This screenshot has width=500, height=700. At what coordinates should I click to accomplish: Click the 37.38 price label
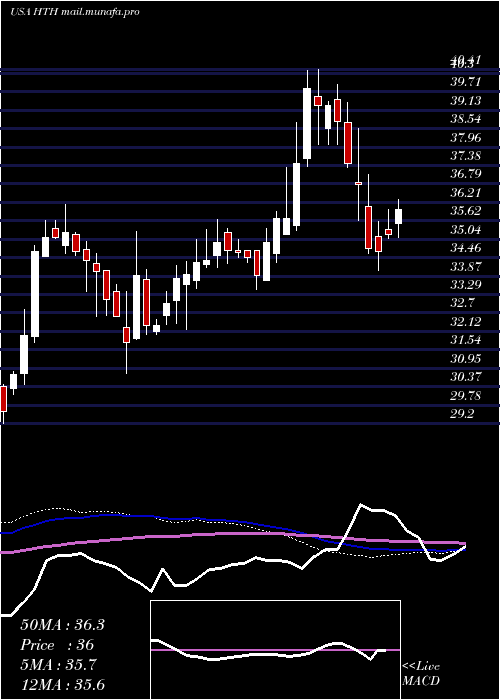coord(466,155)
